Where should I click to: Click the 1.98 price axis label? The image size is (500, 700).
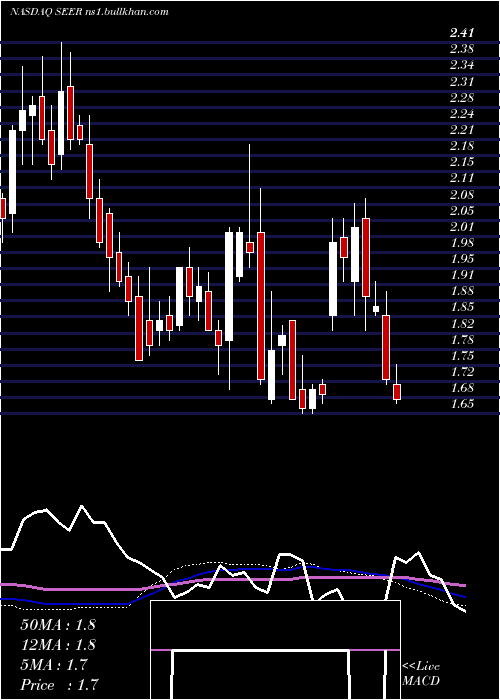(x=462, y=242)
